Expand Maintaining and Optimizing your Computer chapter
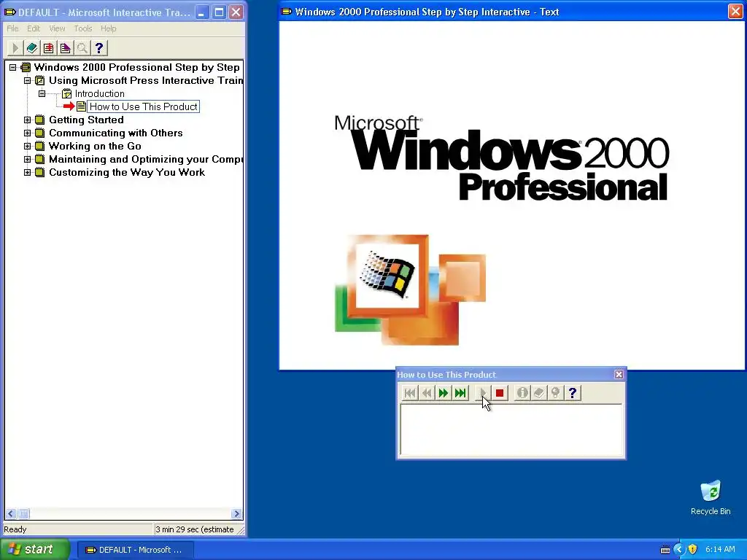 tap(27, 159)
